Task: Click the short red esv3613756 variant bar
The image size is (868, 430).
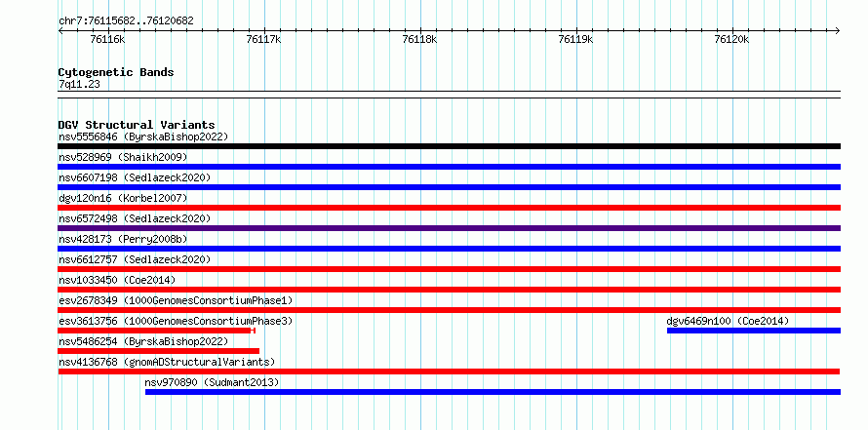Action: click(156, 331)
